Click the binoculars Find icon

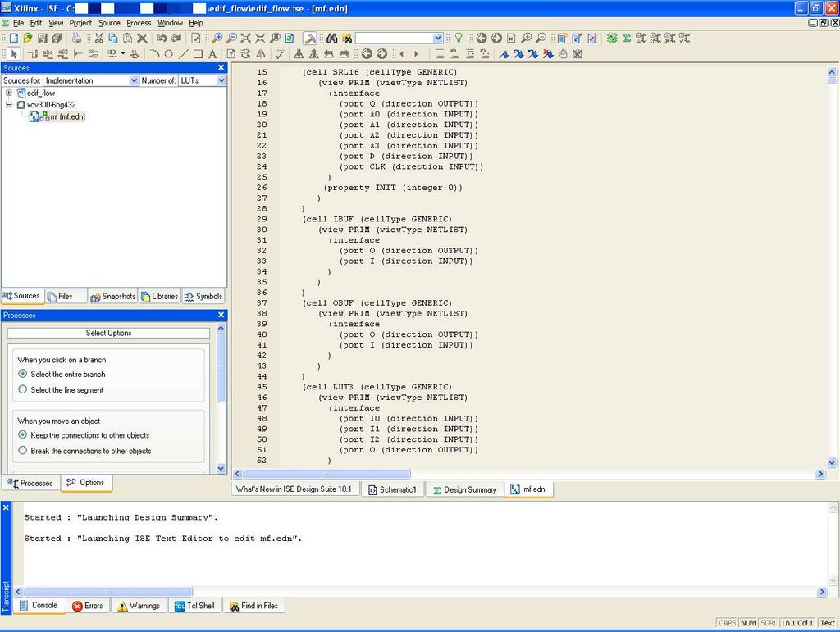331,39
